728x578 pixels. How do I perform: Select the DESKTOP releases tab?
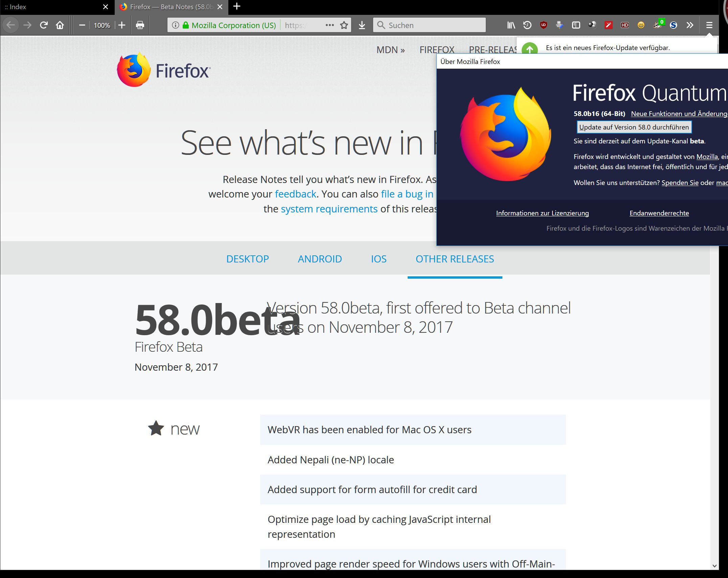[x=247, y=259]
